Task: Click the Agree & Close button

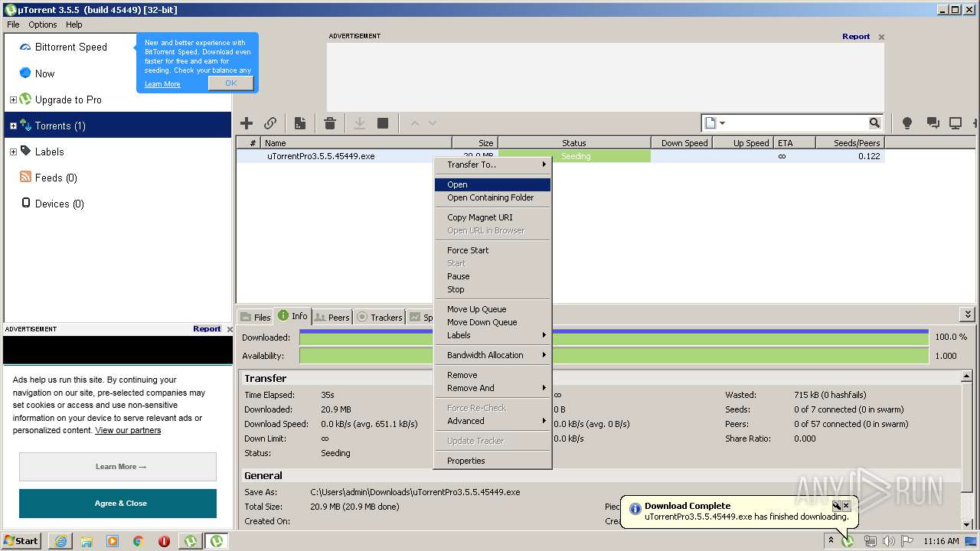Action: 118,504
